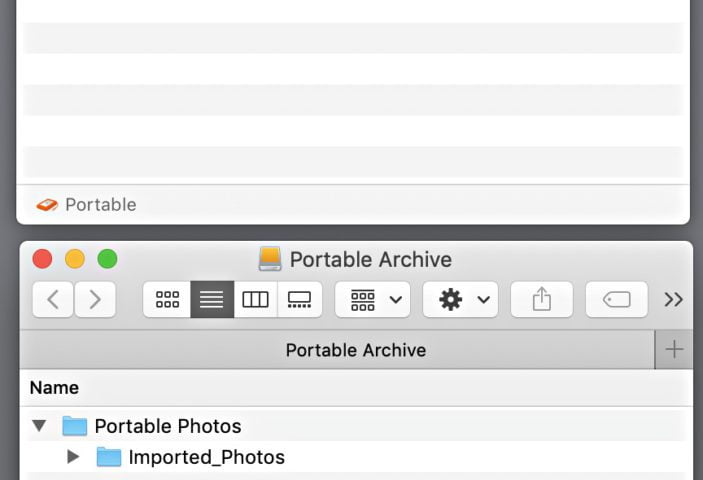
Task: Switch to column view
Action: click(x=256, y=299)
